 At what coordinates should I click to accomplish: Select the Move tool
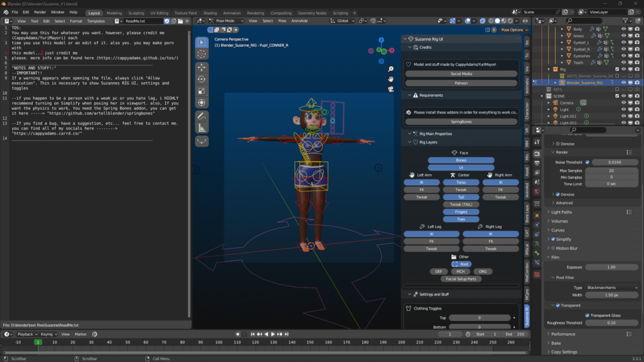pos(202,67)
